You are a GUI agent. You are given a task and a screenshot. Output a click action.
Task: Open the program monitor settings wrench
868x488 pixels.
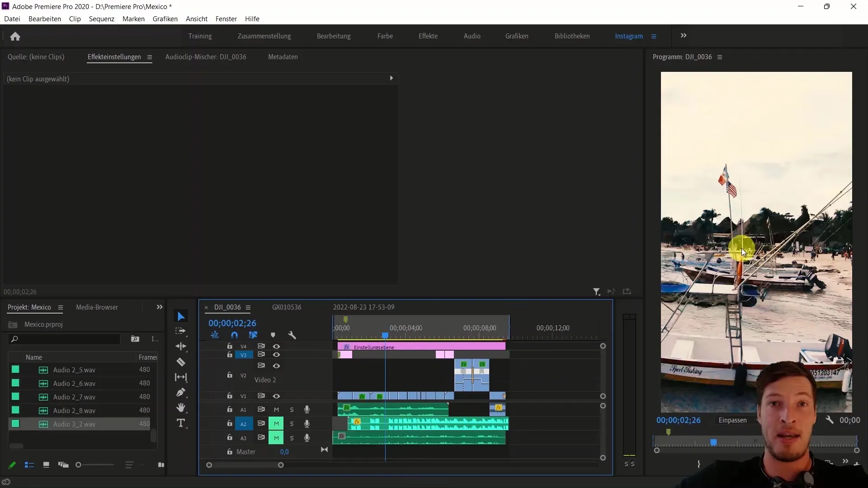coord(829,420)
